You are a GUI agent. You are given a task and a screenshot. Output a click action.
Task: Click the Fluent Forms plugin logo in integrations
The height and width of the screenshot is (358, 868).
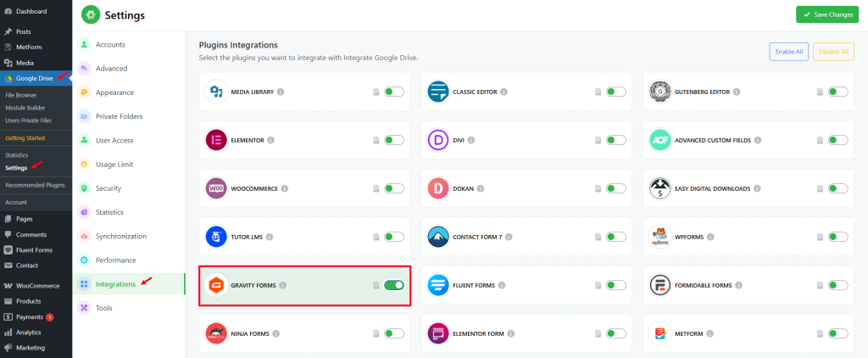tap(438, 285)
